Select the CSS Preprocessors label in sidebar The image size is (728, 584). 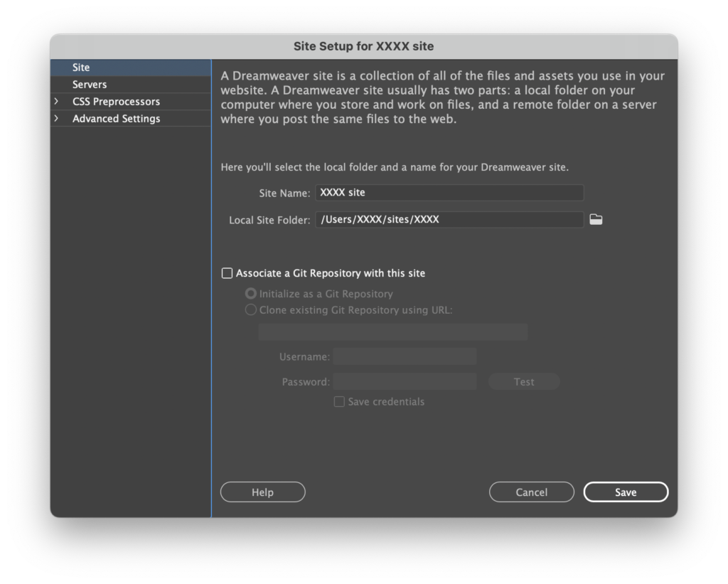116,102
